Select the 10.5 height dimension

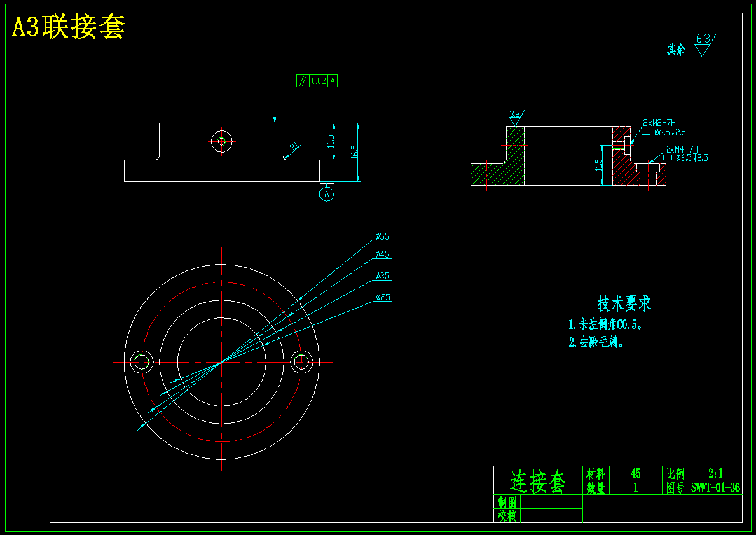pyautogui.click(x=330, y=141)
